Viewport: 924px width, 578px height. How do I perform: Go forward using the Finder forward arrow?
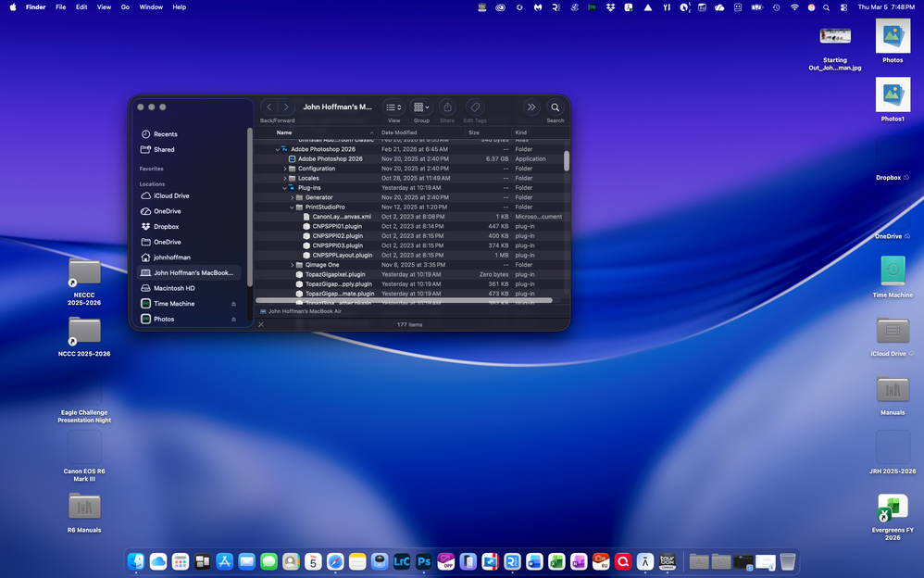[286, 107]
